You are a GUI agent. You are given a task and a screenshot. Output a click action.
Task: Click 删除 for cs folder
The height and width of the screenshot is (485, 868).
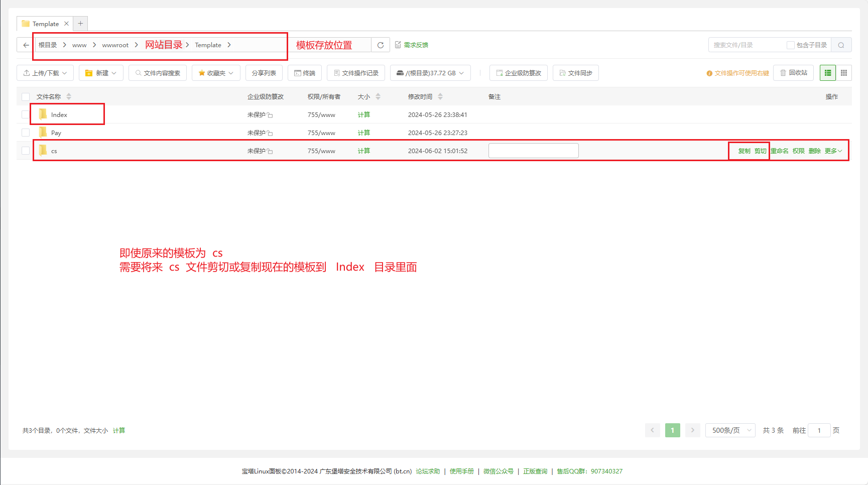(815, 151)
